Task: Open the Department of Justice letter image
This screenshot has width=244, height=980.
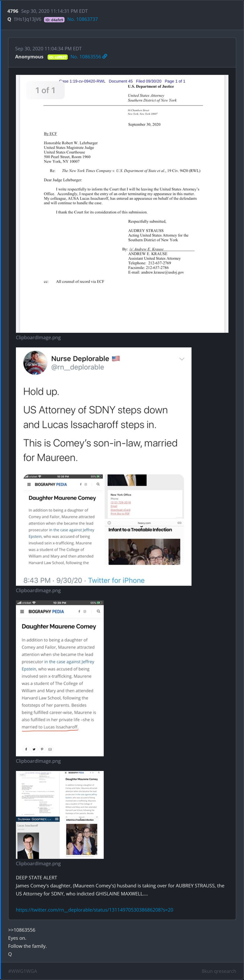Action: 122,204
